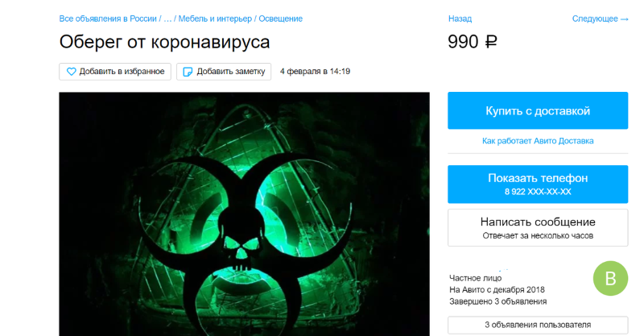Screen dimensions: 644x336
Task: Open Написать сообщение to contact seller
Action: point(538,228)
